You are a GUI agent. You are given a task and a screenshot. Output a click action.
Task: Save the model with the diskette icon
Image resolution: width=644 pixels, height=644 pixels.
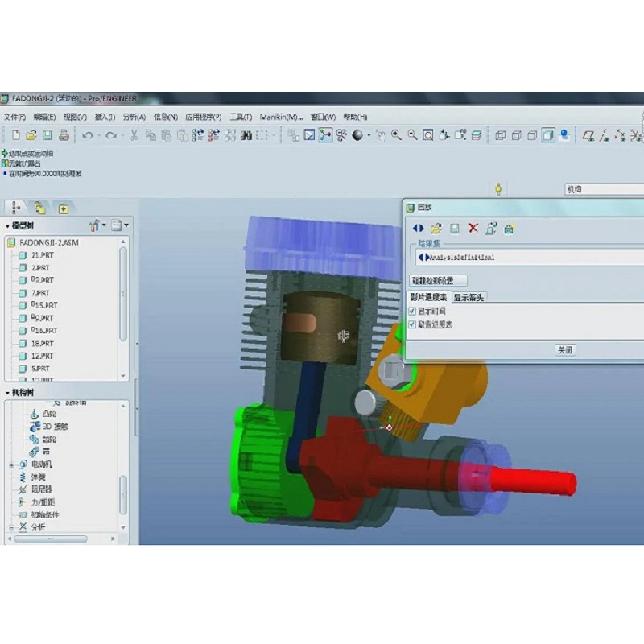tap(47, 134)
